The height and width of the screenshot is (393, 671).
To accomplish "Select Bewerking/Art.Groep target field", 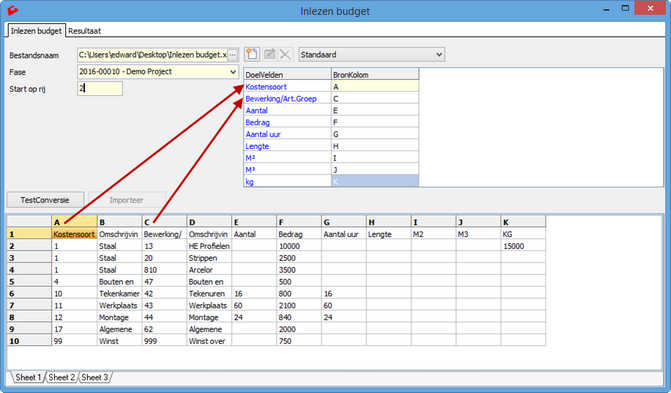I will [x=287, y=98].
